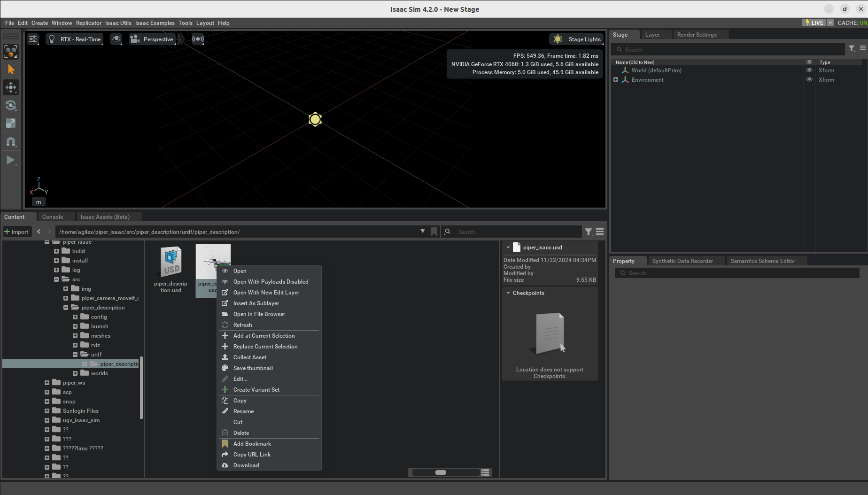This screenshot has width=868, height=495.
Task: Open Semantics Schema Editor tab
Action: 763,261
